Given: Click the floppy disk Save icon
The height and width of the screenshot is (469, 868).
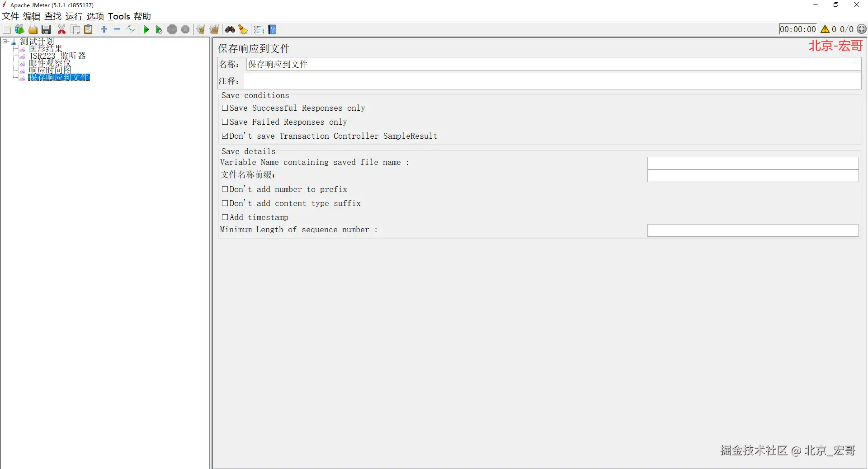Looking at the screenshot, I should (x=46, y=30).
